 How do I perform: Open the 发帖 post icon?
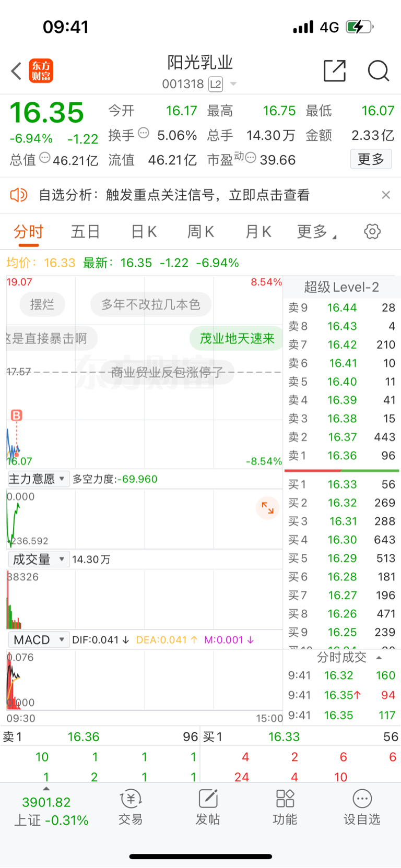point(208,807)
